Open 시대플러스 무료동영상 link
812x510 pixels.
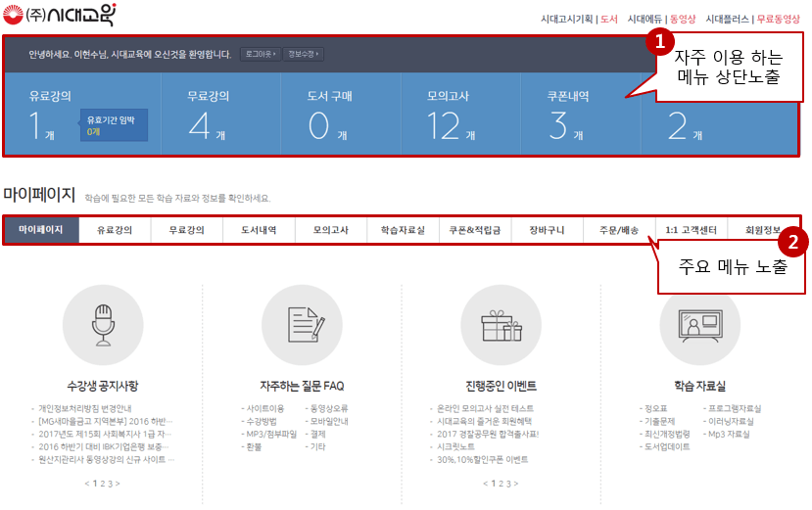click(752, 20)
